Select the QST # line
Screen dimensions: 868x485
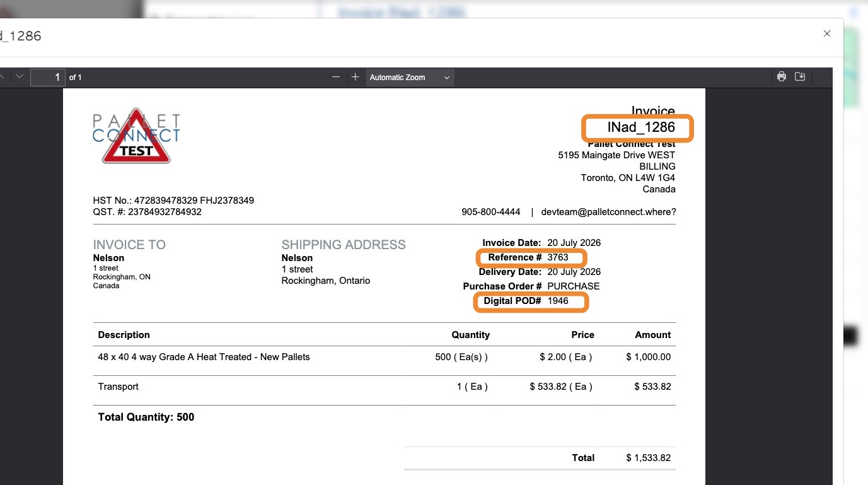coord(147,212)
